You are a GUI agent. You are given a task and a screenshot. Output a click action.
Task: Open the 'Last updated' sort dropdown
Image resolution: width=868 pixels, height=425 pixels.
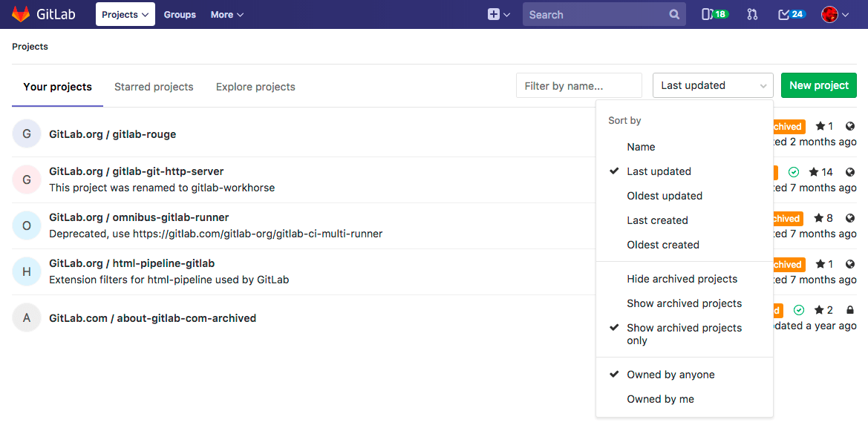pyautogui.click(x=713, y=85)
